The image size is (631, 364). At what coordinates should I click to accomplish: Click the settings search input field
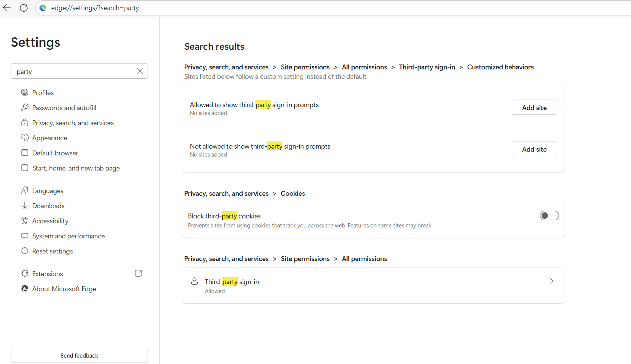click(74, 71)
